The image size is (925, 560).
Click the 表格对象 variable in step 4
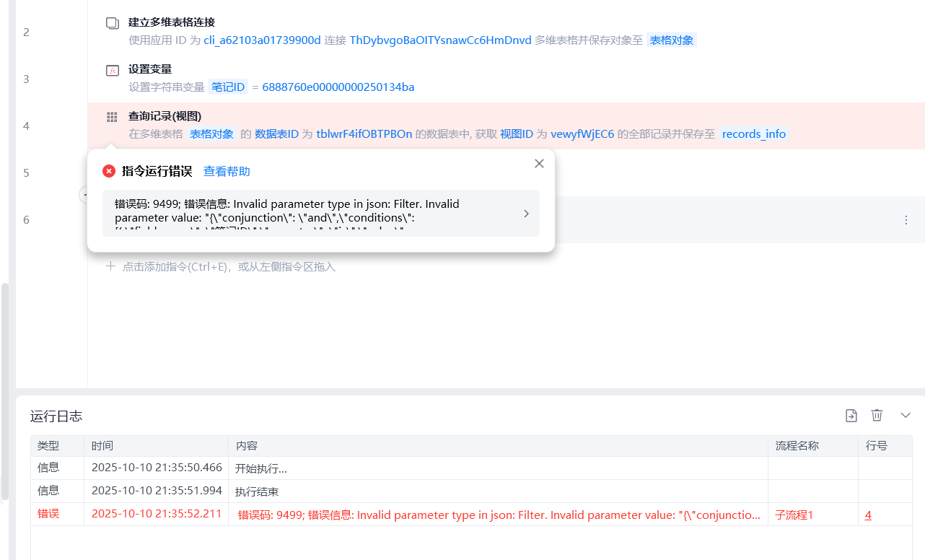coord(211,134)
